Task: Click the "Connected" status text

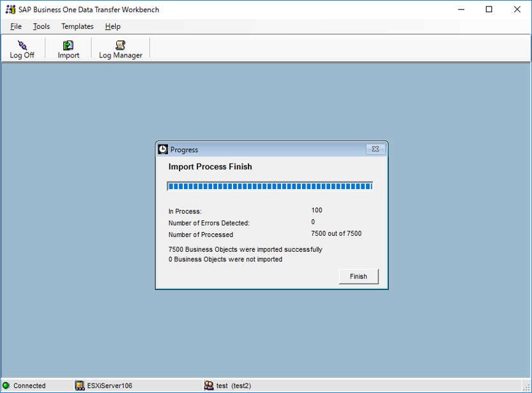Action: 29,386
